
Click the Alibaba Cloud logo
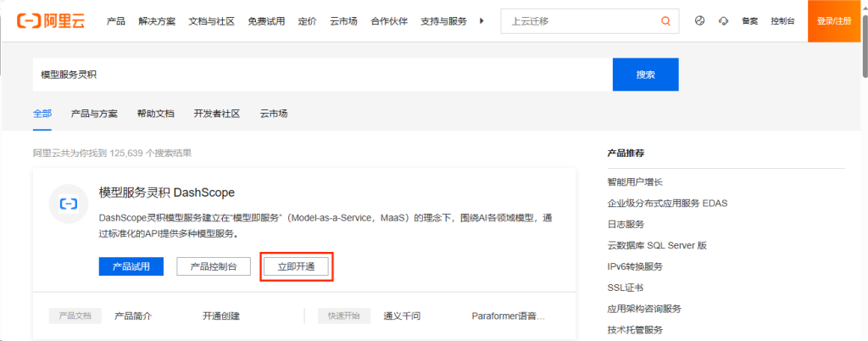50,21
